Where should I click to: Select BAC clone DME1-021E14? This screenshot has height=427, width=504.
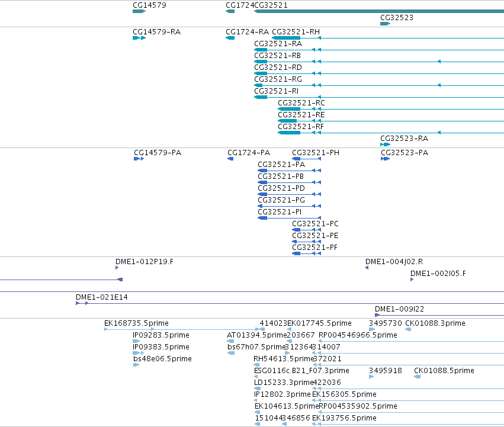102,297
